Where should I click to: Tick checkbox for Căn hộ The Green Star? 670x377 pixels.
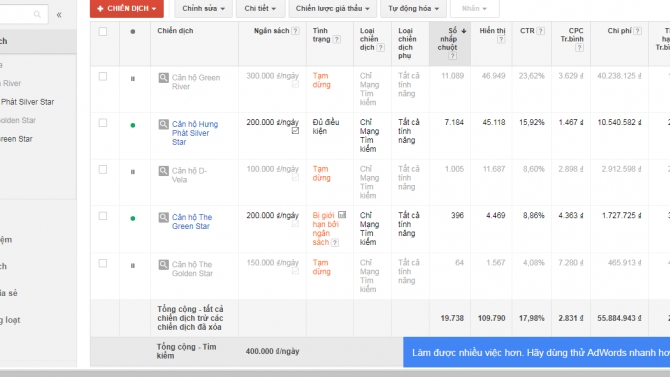coord(103,216)
